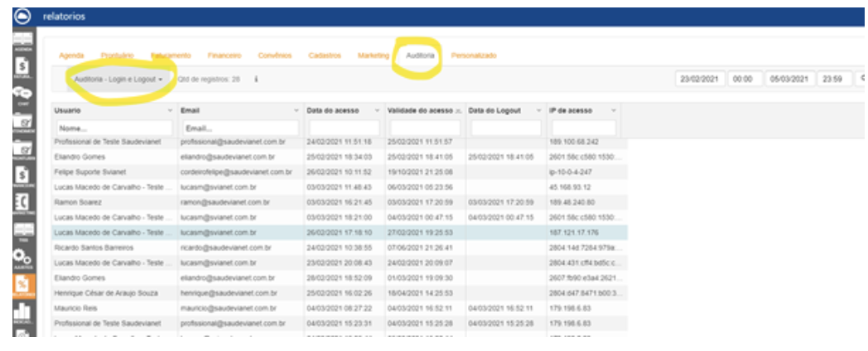This screenshot has height=351, width=868.
Task: Click the Email filter input field
Action: (240, 127)
